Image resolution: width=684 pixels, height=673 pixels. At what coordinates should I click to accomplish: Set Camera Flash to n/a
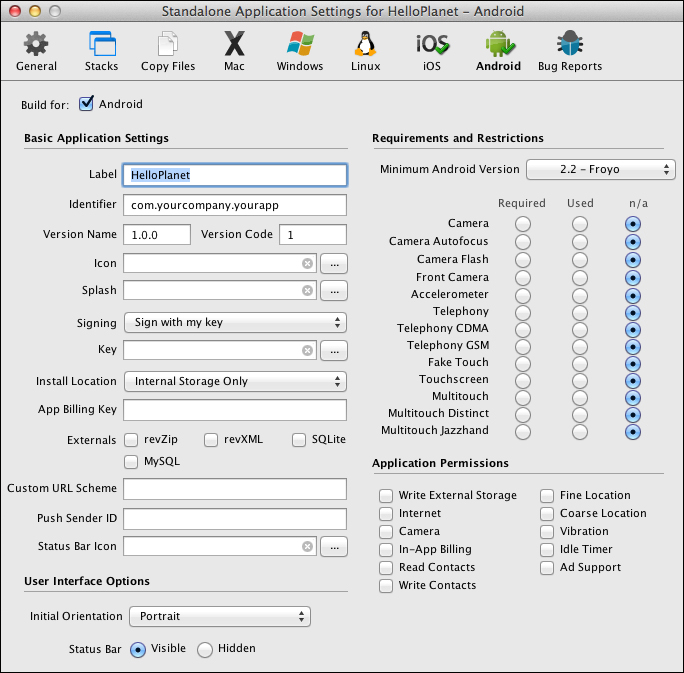pos(633,260)
